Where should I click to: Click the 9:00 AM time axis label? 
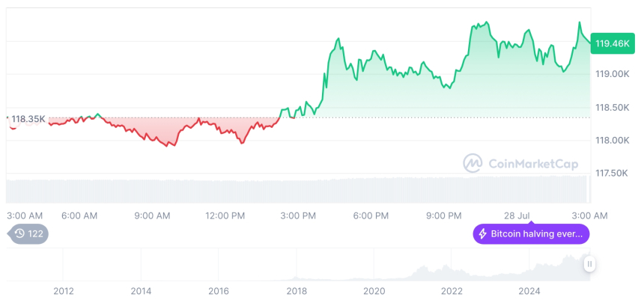(x=152, y=215)
